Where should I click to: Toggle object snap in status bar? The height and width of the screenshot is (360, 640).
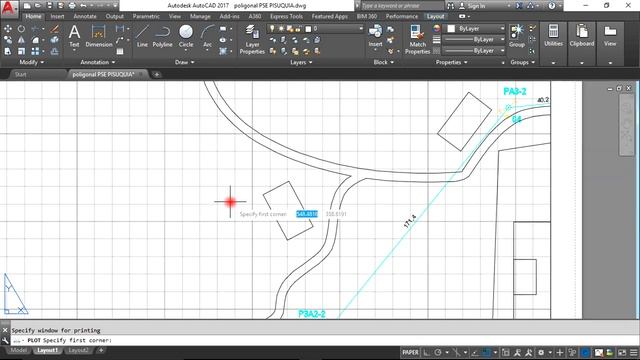486,352
